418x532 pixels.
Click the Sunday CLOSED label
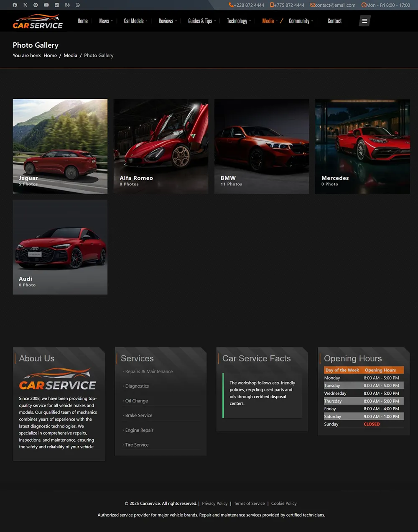pyautogui.click(x=372, y=424)
